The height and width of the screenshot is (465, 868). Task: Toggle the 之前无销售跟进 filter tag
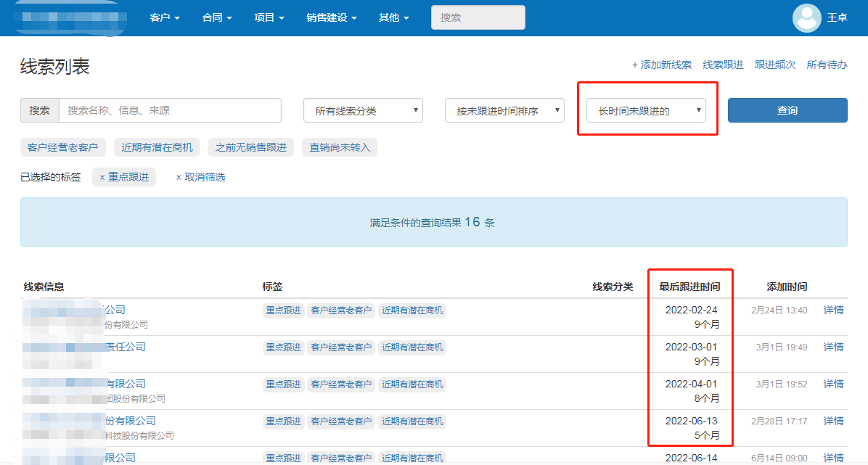[x=251, y=147]
